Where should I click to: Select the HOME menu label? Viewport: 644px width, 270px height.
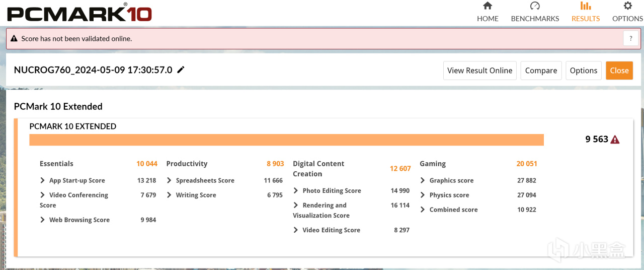pos(488,18)
